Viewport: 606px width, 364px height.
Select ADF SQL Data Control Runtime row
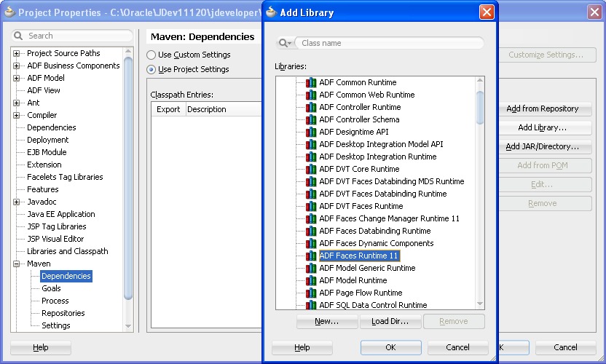click(x=373, y=305)
